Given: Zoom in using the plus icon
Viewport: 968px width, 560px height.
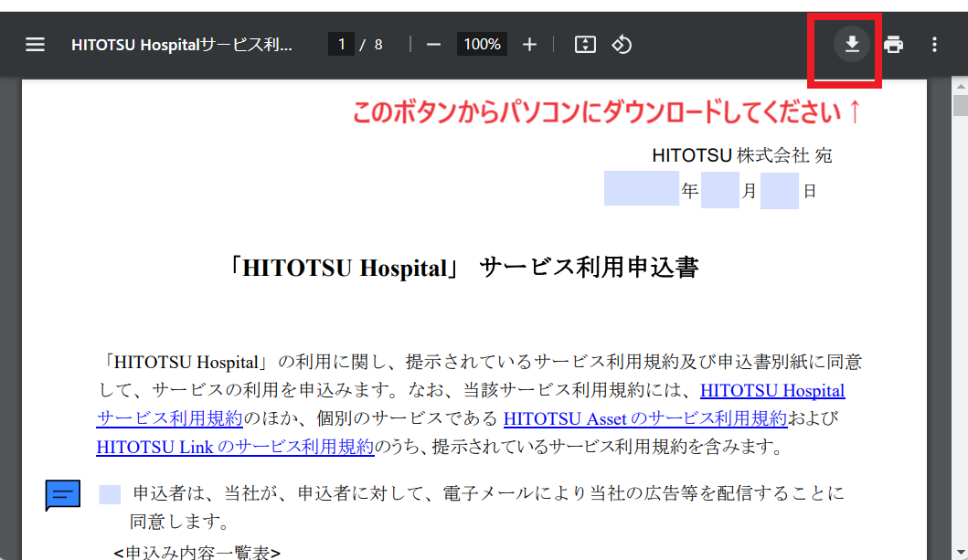Looking at the screenshot, I should 529,45.
